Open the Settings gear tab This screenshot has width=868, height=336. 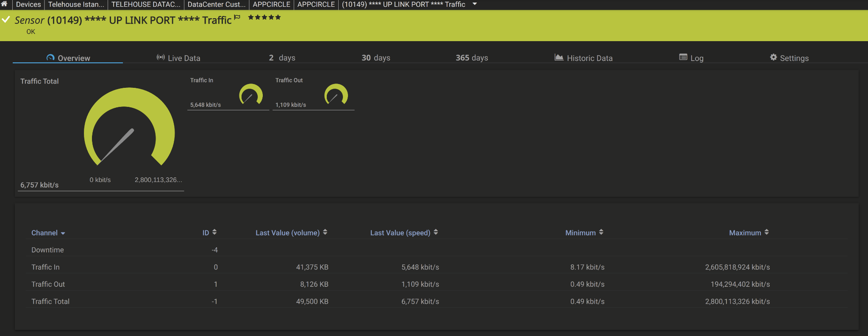click(789, 58)
